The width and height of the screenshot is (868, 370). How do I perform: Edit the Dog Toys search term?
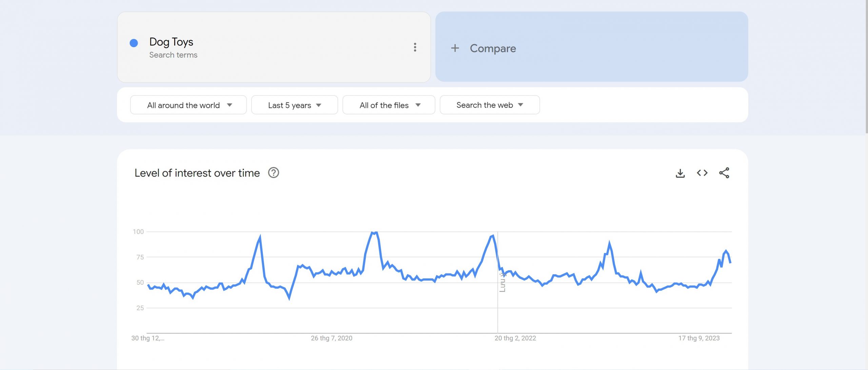171,42
